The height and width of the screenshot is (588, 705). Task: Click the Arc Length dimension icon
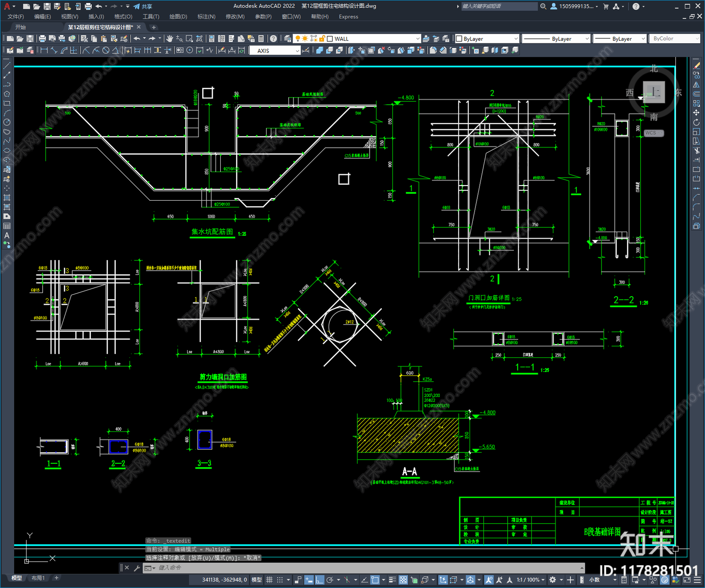pos(64,50)
